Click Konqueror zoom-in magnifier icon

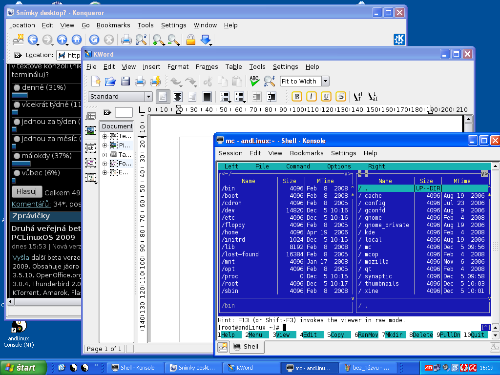pos(159,40)
